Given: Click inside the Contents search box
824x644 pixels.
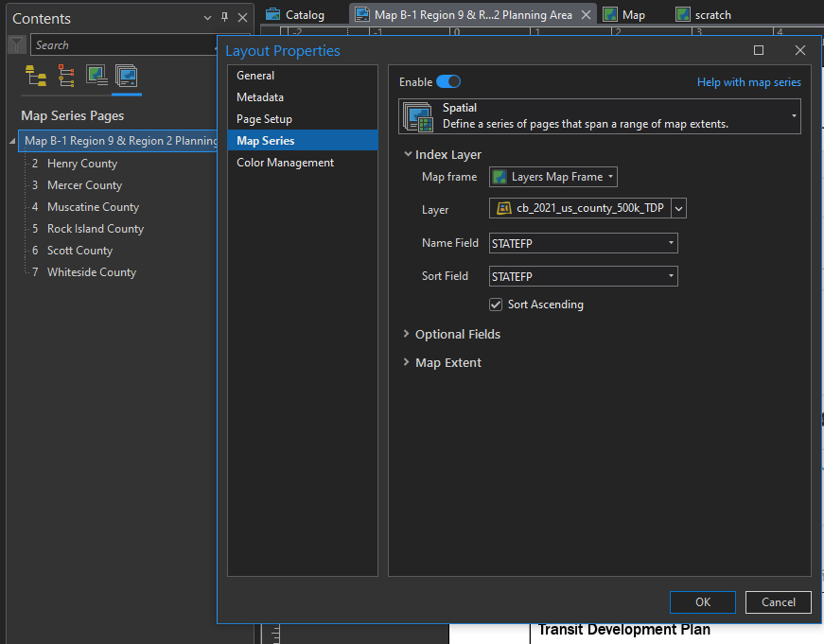Looking at the screenshot, I should coord(114,44).
